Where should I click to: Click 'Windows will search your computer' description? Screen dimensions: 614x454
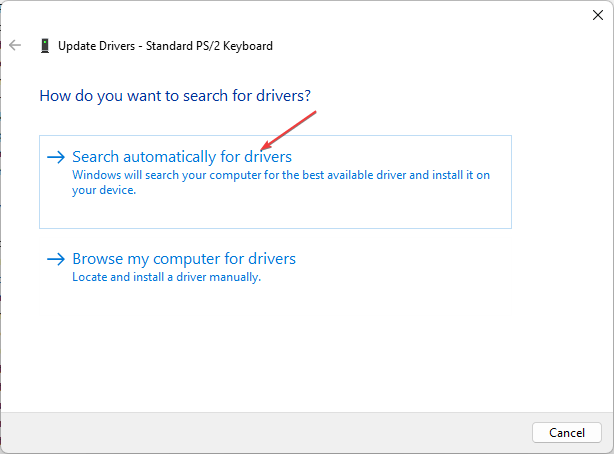pyautogui.click(x=281, y=182)
